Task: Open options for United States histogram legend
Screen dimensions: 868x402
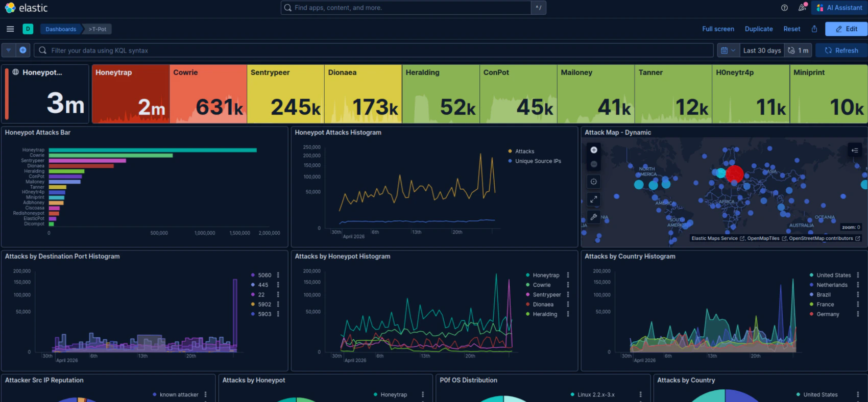Action: point(858,275)
